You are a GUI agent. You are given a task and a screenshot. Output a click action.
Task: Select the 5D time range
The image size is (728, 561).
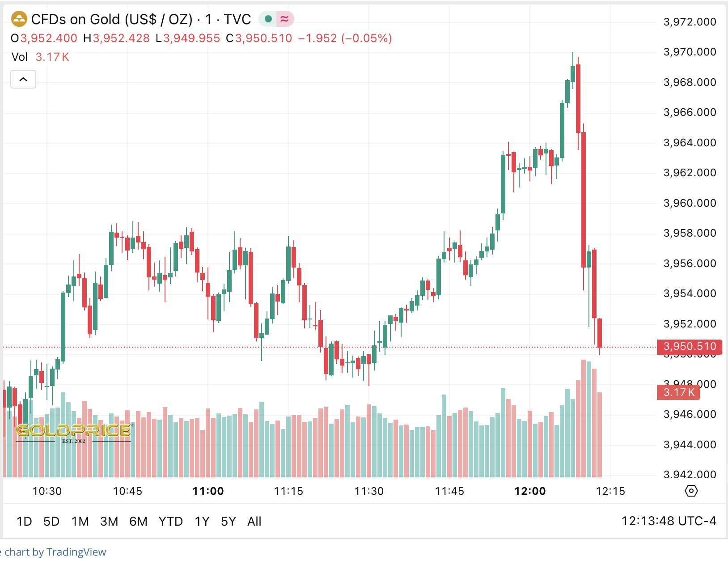(x=51, y=521)
